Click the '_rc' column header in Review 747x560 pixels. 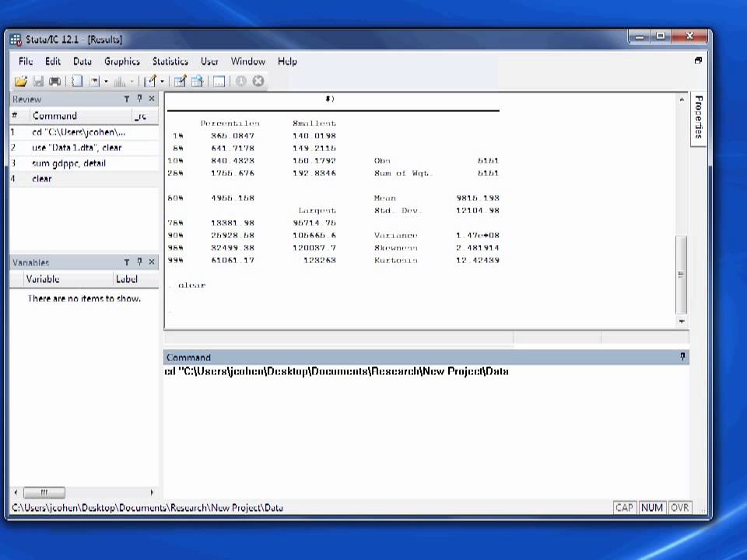click(145, 116)
